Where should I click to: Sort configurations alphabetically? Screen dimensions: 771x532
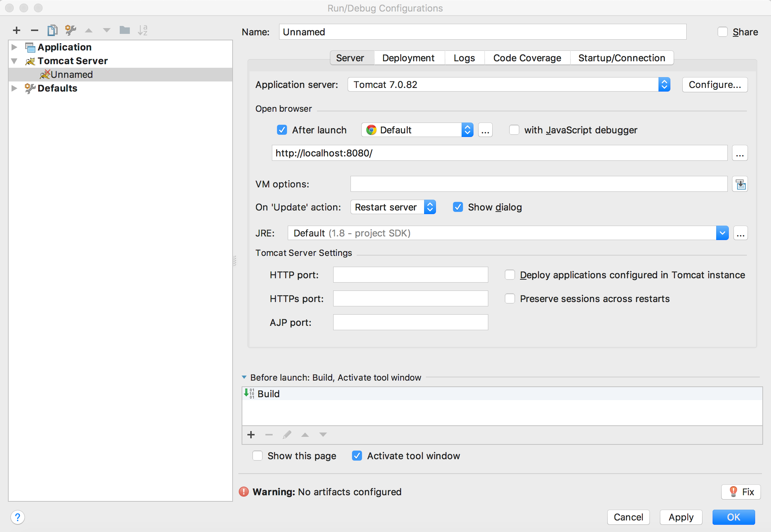pyautogui.click(x=143, y=30)
